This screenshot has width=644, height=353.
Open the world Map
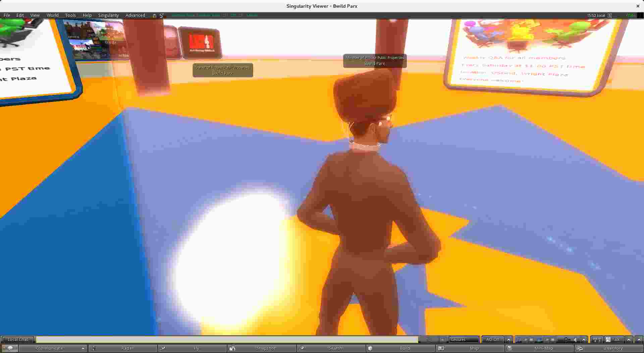470,348
